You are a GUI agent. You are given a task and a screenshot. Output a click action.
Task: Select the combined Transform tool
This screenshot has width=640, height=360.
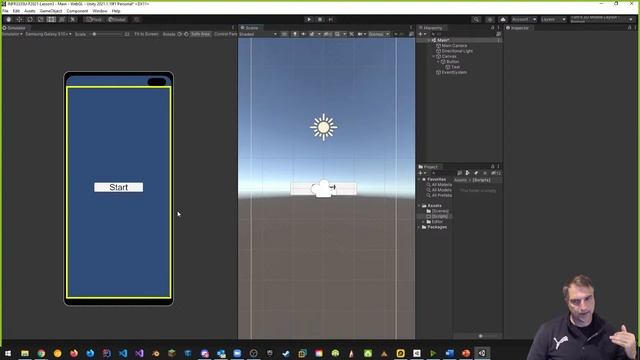tap(62, 19)
